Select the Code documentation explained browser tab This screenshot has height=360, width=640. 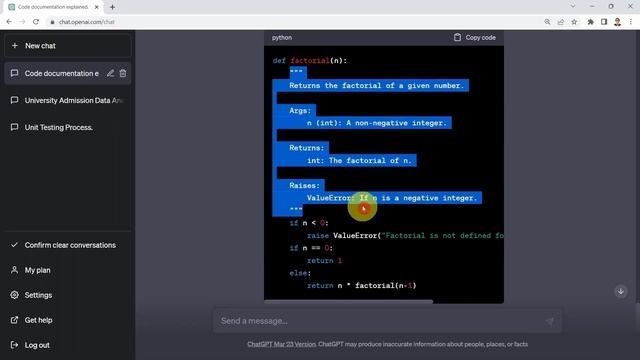coord(53,7)
